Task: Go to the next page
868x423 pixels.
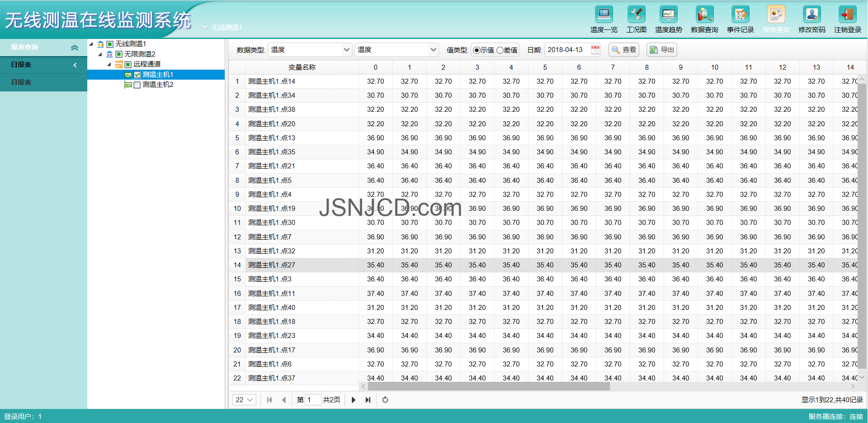Action: (354, 400)
